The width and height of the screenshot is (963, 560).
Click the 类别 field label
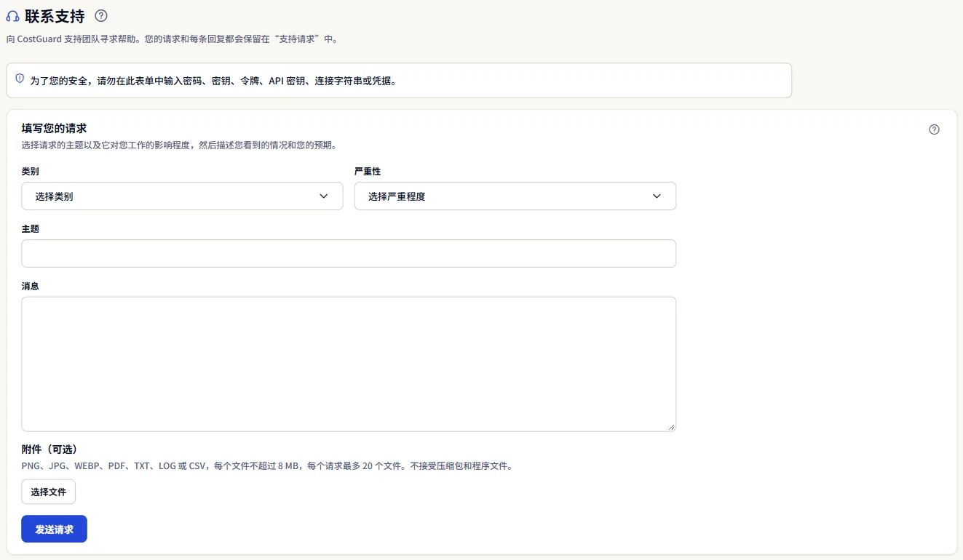(x=31, y=172)
